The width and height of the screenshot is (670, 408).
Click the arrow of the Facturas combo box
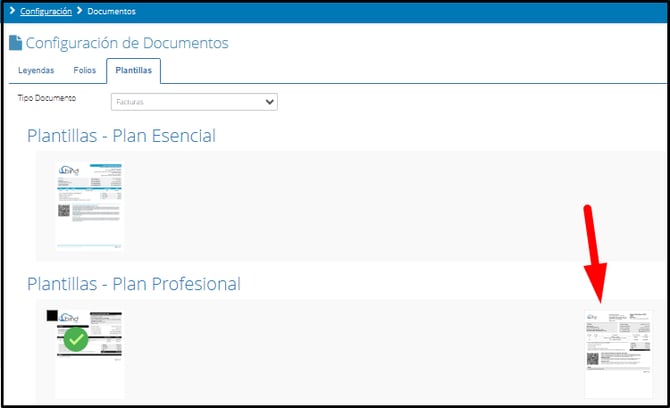click(268, 102)
